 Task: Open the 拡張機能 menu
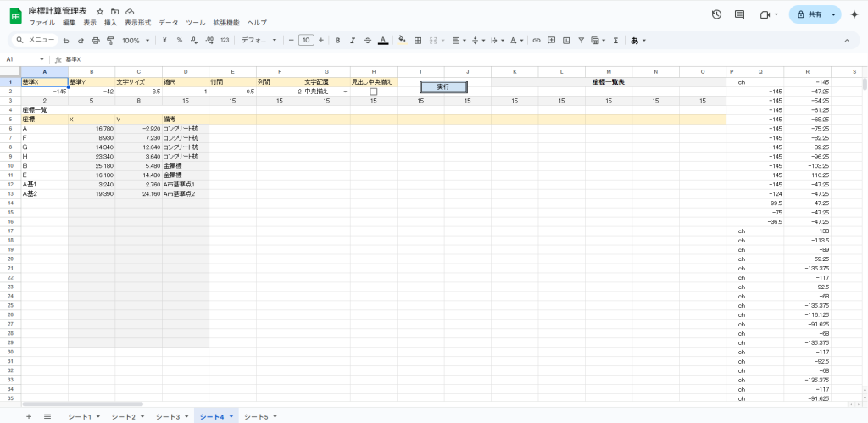(226, 23)
